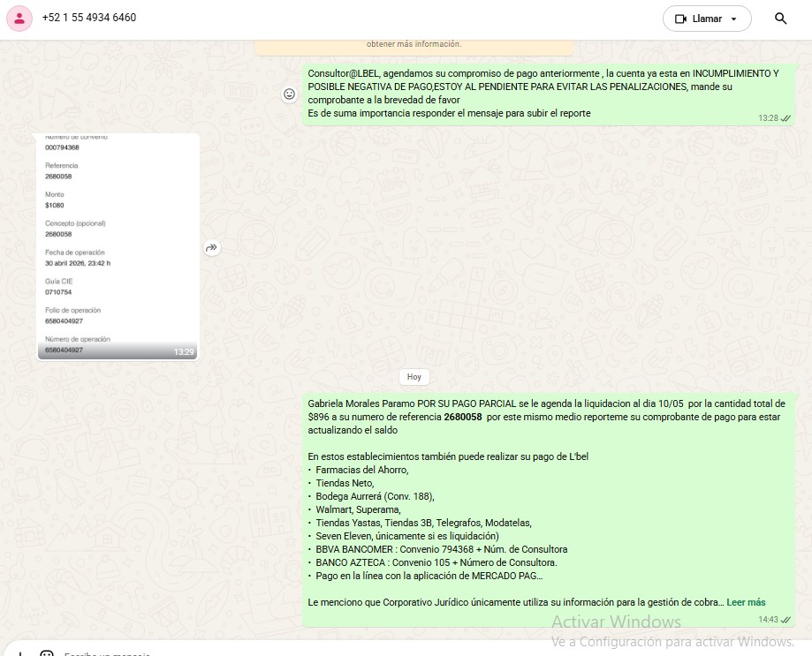Click the bold reference number 2680058
Viewport: 812px width, 656px height.
tap(462, 417)
